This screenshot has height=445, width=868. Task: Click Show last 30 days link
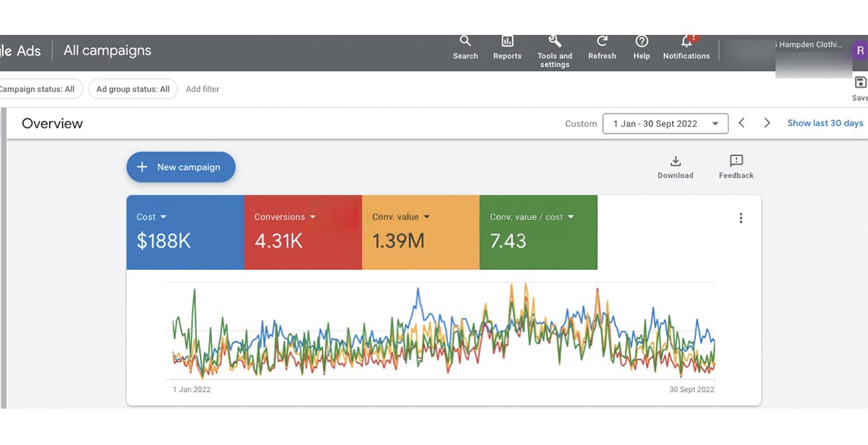pyautogui.click(x=825, y=123)
